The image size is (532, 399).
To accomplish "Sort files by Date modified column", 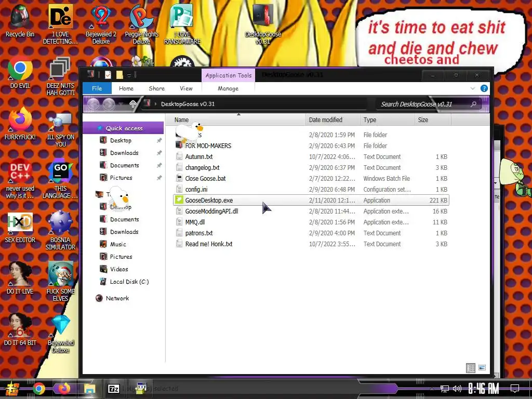I will tap(332, 120).
